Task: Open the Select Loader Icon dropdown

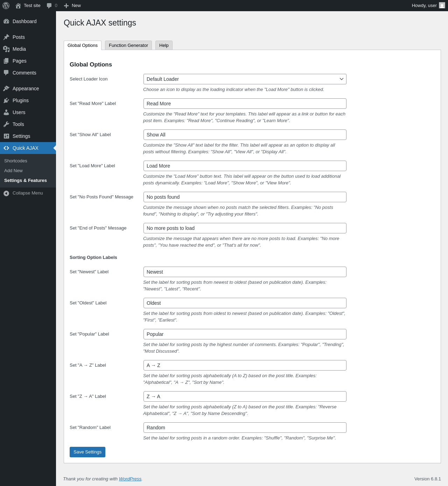Action: point(245,79)
